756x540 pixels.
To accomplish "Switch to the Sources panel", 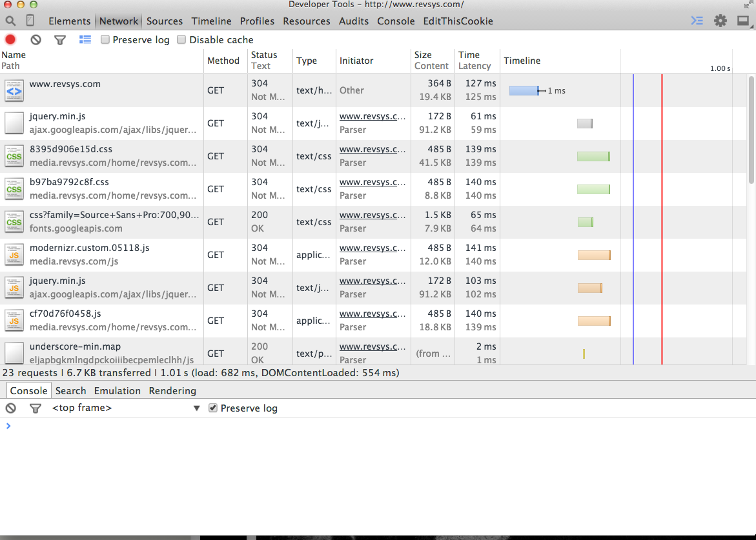I will [164, 21].
